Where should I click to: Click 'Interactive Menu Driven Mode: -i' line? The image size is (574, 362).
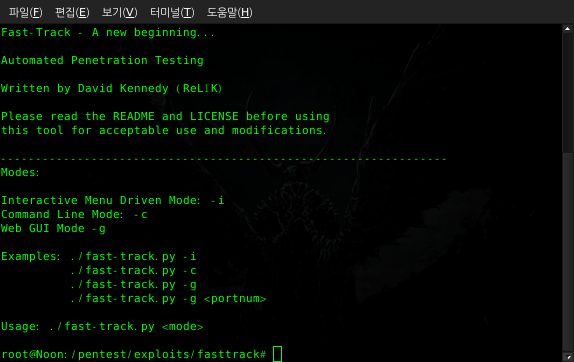(x=113, y=200)
